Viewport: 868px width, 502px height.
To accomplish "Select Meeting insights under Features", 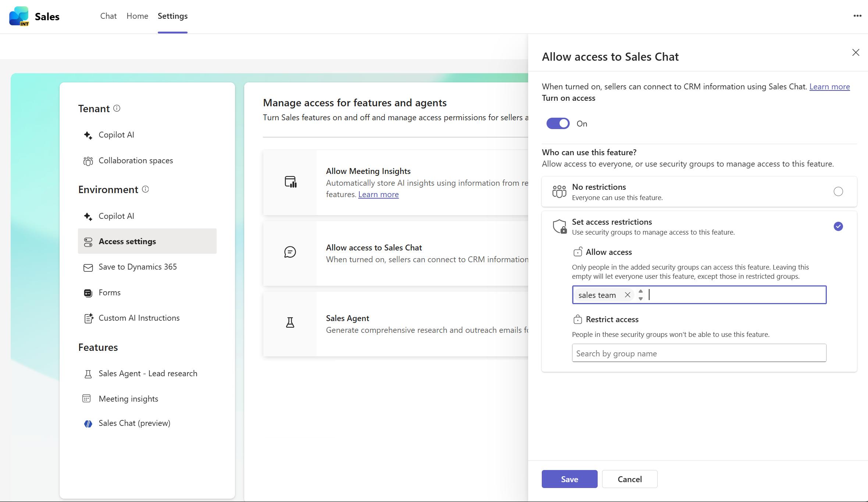I will point(129,398).
